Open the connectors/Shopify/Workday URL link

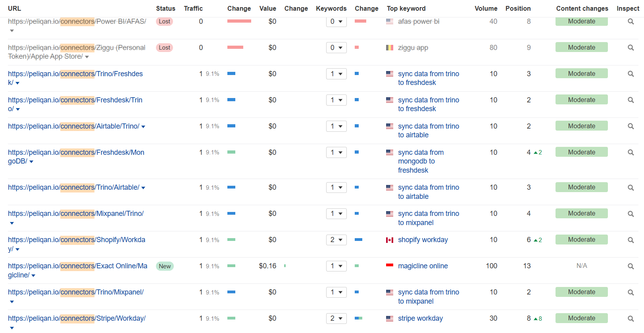click(x=77, y=244)
